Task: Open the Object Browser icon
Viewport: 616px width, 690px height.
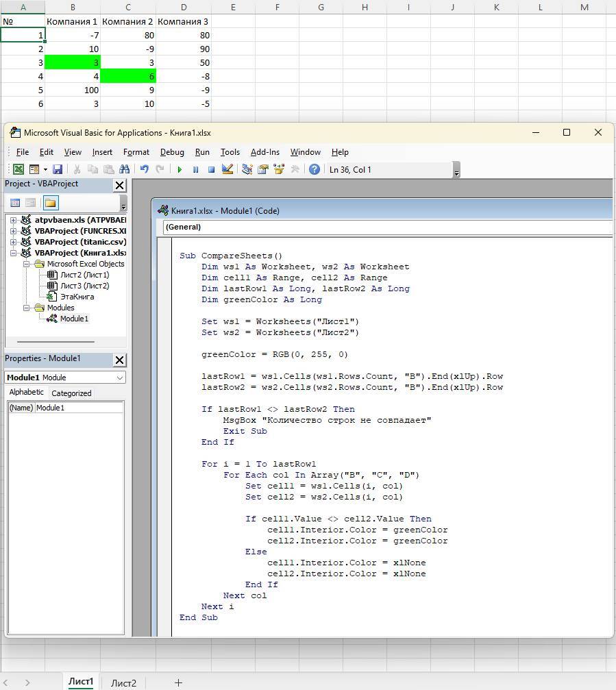Action: coord(279,169)
